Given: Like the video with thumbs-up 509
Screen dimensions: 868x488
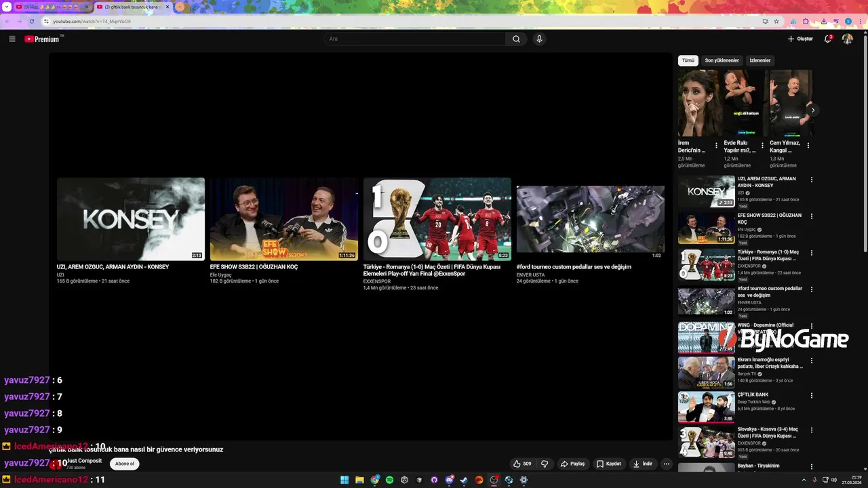Looking at the screenshot, I should click(522, 464).
